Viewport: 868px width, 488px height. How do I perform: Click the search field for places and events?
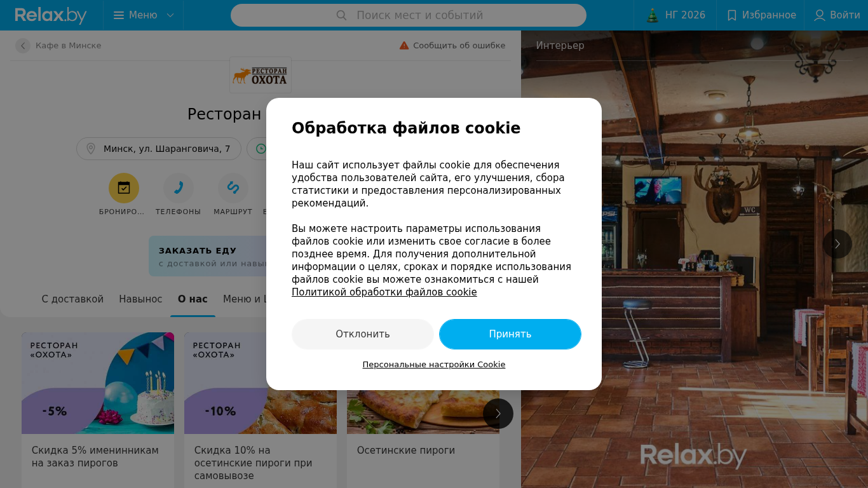point(409,15)
